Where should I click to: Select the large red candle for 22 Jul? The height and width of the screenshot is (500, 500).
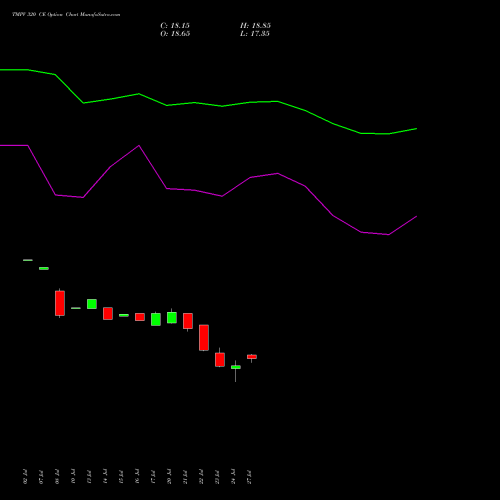coord(204,338)
